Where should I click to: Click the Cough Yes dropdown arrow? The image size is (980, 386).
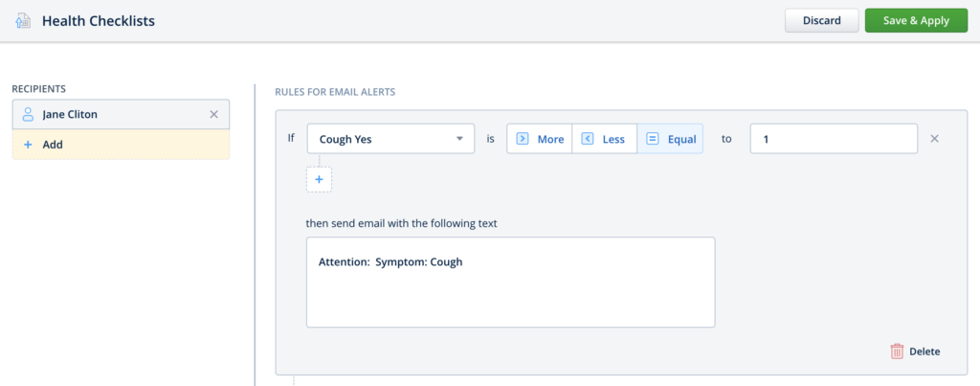coord(459,139)
